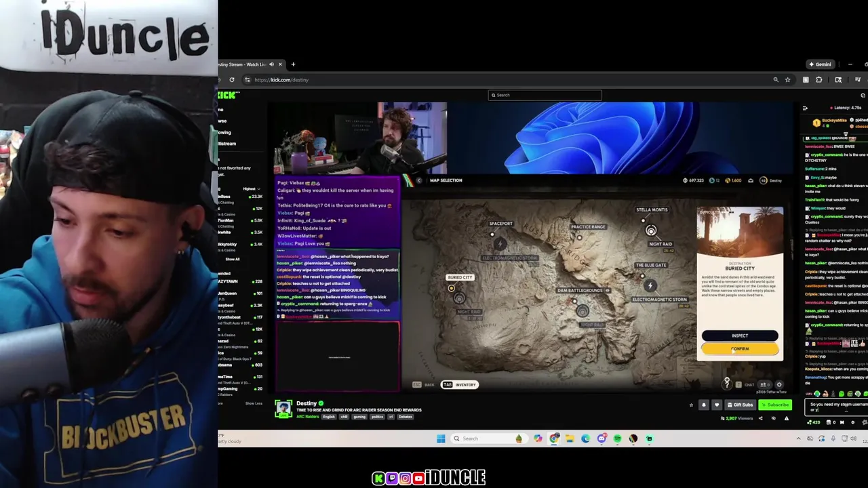
Task: Click the politics stream tag
Action: click(x=377, y=417)
